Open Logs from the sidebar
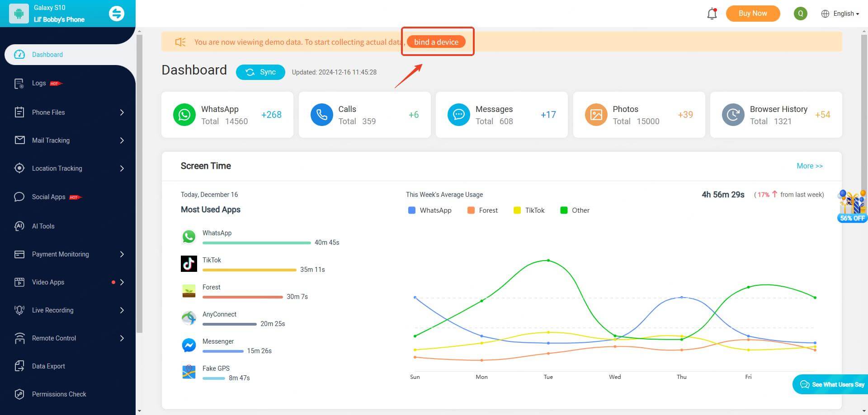Screen dimensions: 868x415 [x=68, y=84]
